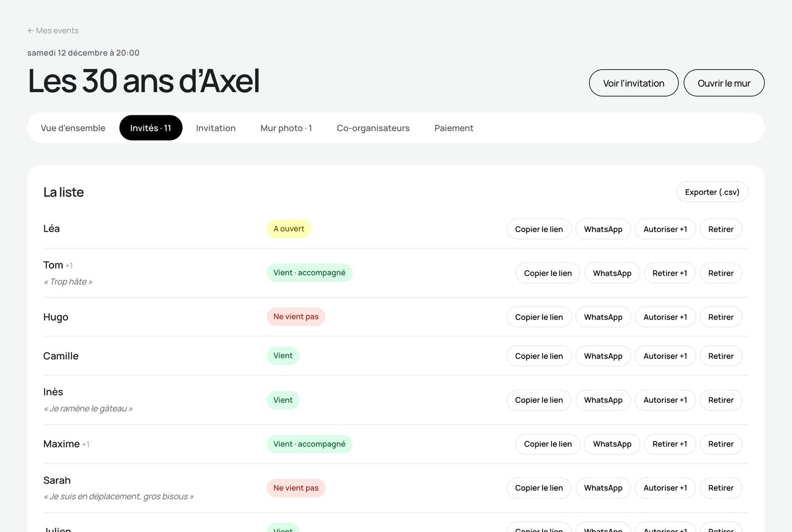Click the Ouvrir le mur button
The width and height of the screenshot is (792, 532).
[x=724, y=83]
